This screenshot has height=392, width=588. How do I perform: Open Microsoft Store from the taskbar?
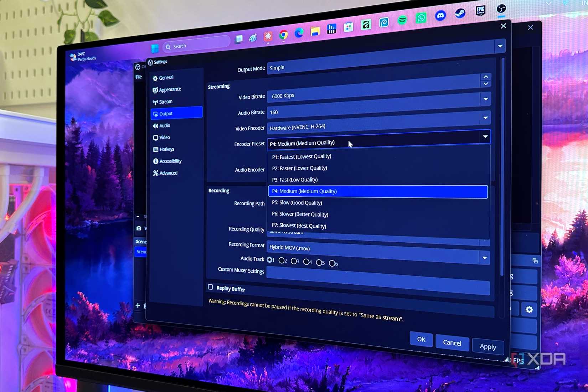coord(349,27)
